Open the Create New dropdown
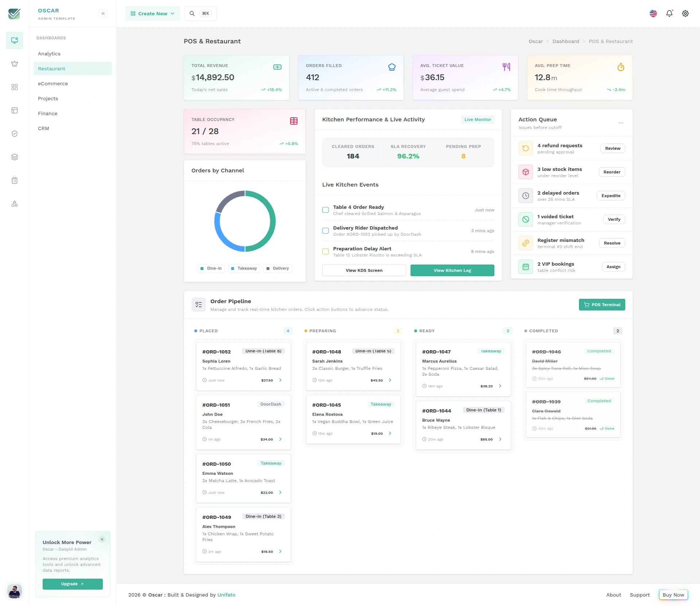Image resolution: width=700 pixels, height=606 pixels. [x=153, y=13]
